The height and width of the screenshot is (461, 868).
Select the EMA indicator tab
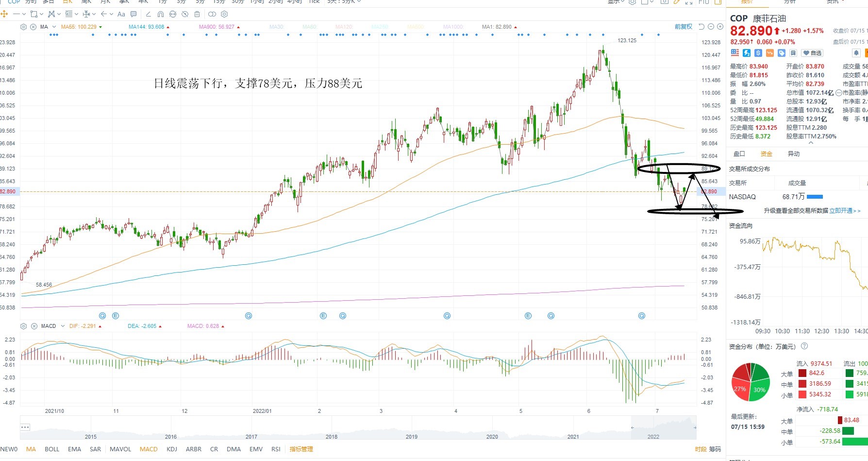pos(74,449)
